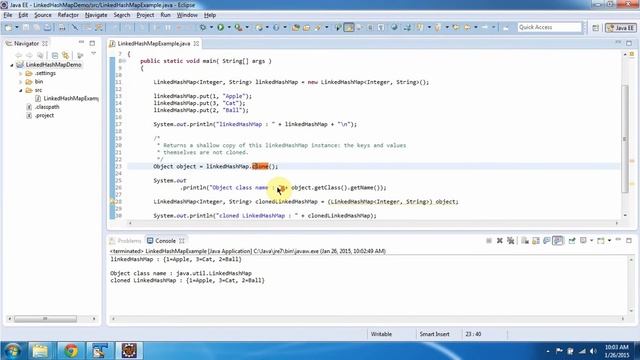Image resolution: width=640 pixels, height=360 pixels.
Task: Click the Navigator horizontal scrollbar thumb
Action: coord(45,319)
